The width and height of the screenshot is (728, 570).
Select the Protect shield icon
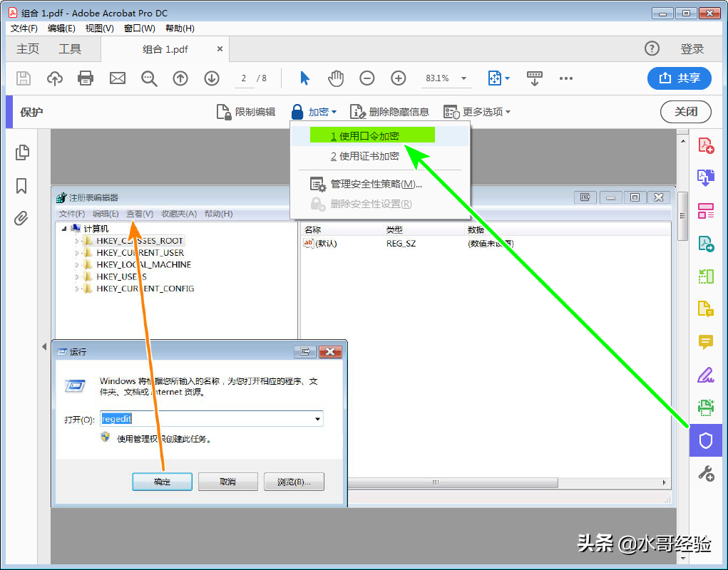point(706,440)
